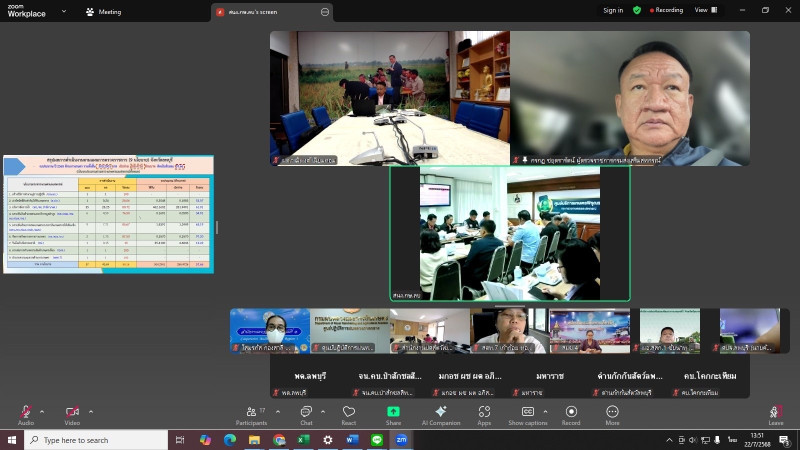Toggle Show captions
The image size is (800, 450).
(527, 412)
